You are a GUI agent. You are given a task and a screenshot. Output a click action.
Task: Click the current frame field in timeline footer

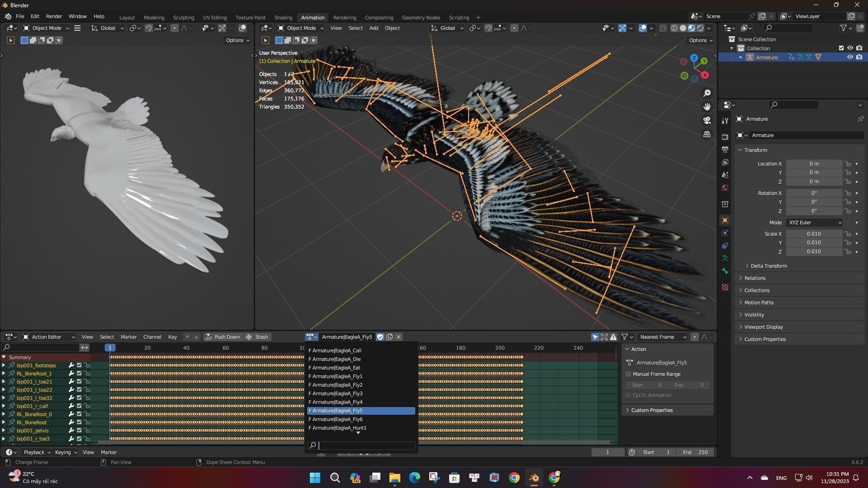coord(607,452)
